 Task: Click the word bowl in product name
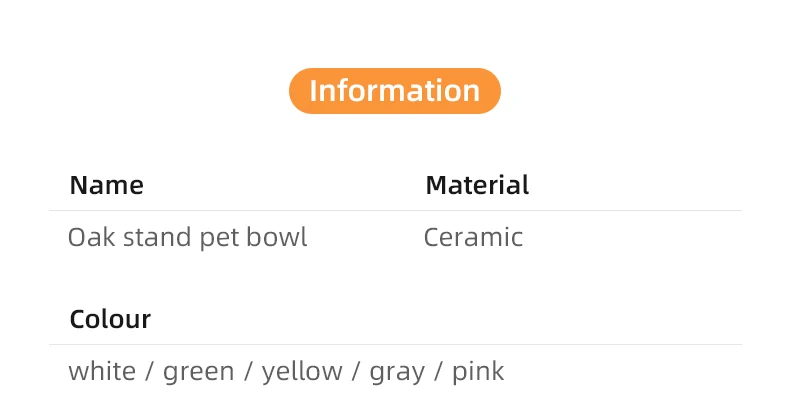[x=278, y=238]
